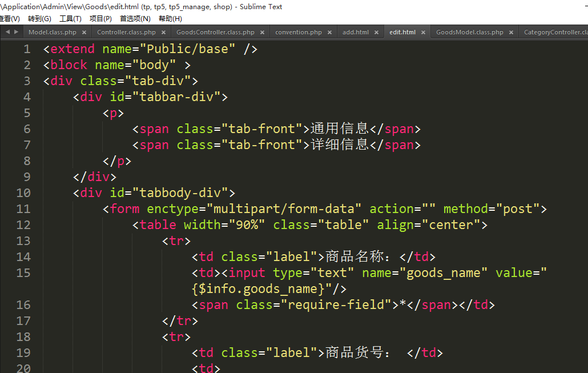Open the 工具(T) menu
The image size is (588, 373).
[70, 19]
